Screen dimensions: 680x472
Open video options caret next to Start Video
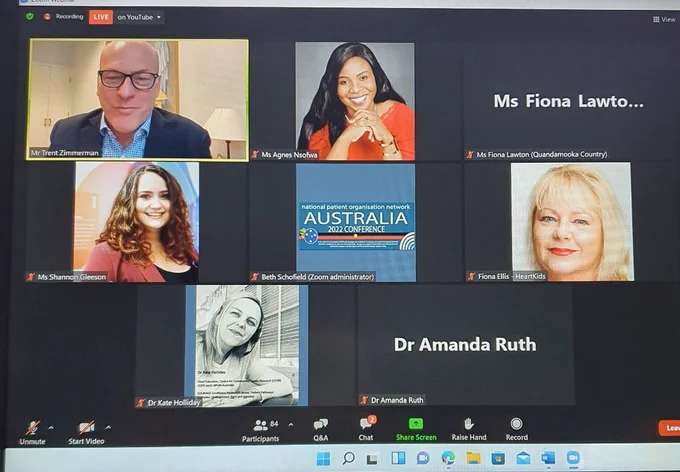[x=108, y=427]
